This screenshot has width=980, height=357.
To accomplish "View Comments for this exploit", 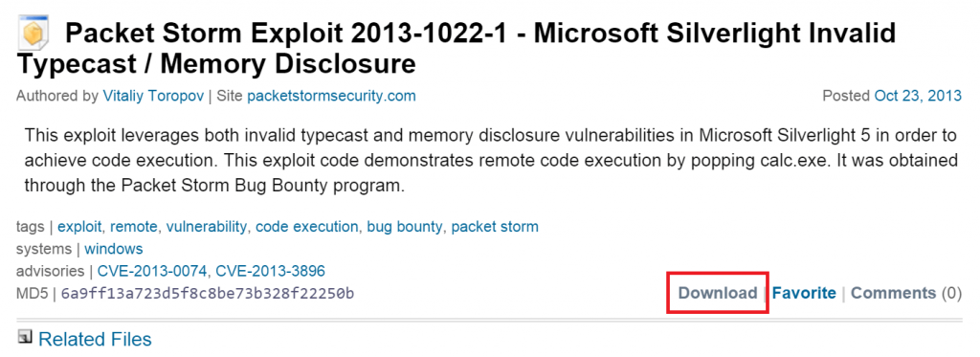I will (893, 293).
